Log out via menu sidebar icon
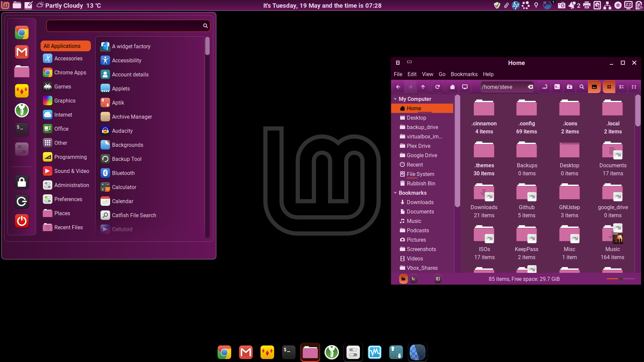The image size is (644, 362). (x=22, y=201)
